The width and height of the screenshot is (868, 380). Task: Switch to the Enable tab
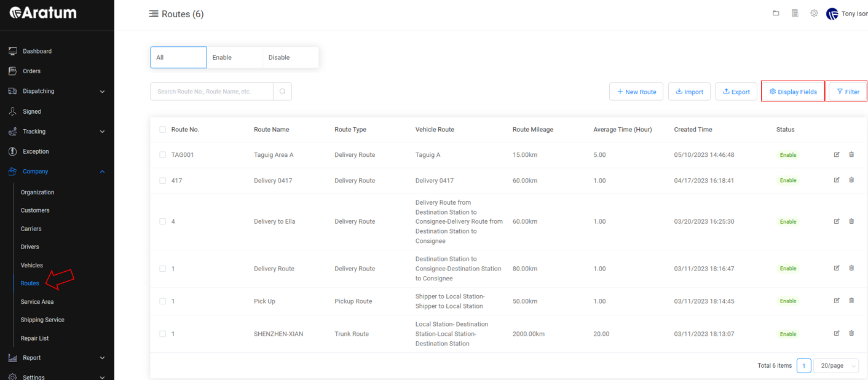234,57
